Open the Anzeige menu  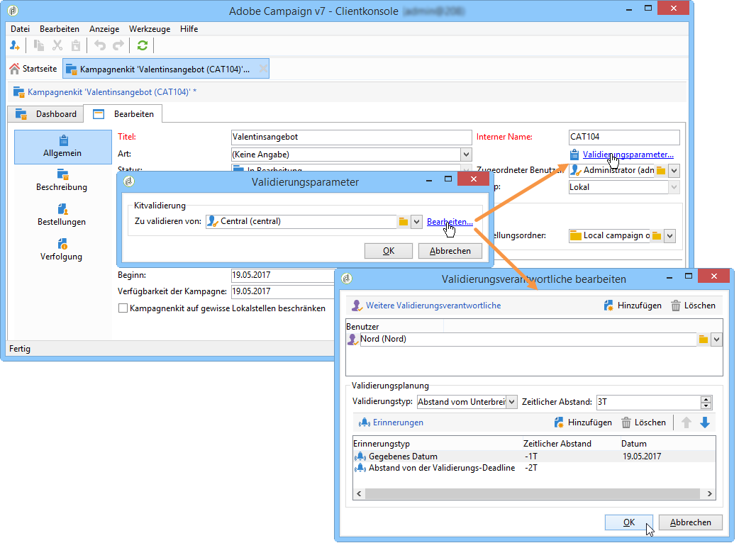tap(104, 29)
